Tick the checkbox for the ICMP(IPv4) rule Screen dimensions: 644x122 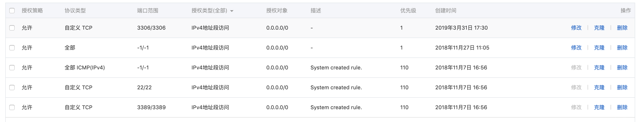[12, 67]
